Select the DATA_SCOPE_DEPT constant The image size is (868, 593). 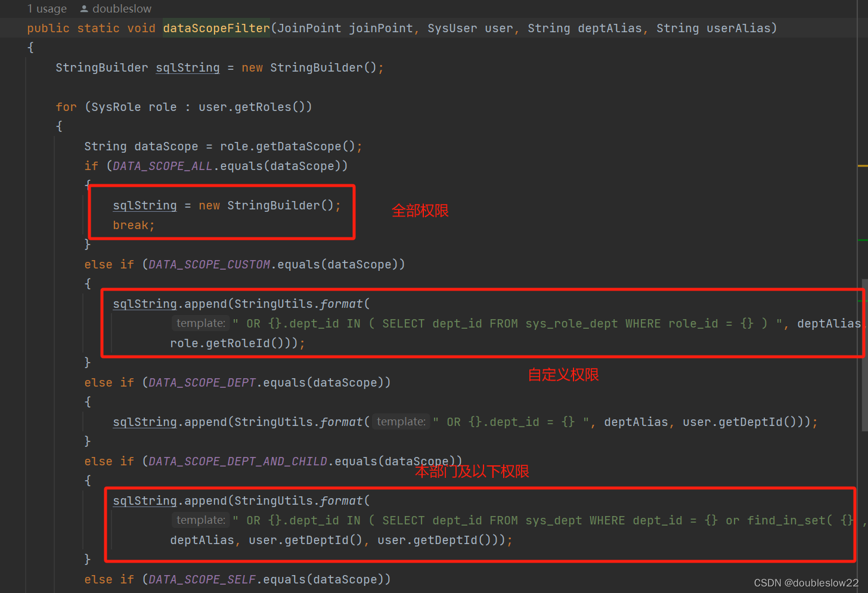[x=201, y=382]
